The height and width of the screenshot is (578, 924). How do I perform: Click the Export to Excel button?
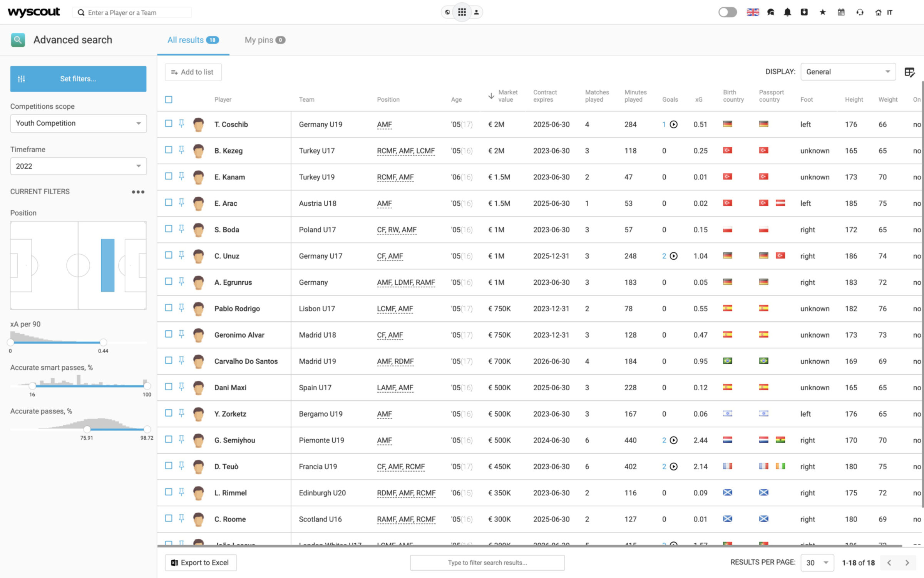200,562
